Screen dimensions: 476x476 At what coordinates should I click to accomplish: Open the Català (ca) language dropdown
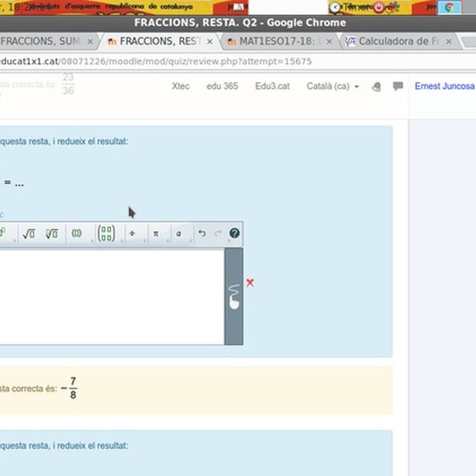tap(333, 86)
